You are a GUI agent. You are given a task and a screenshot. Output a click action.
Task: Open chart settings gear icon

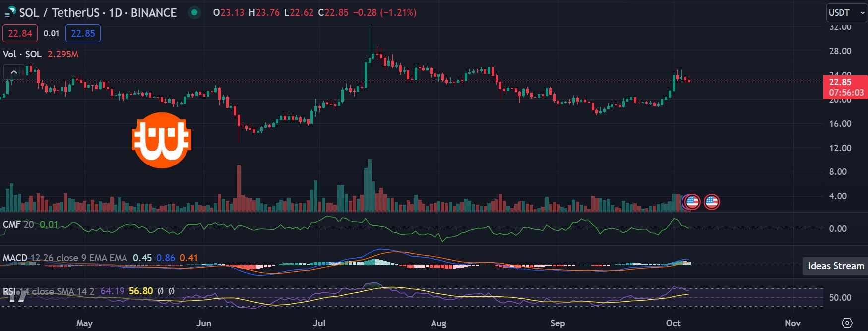pyautogui.click(x=847, y=323)
